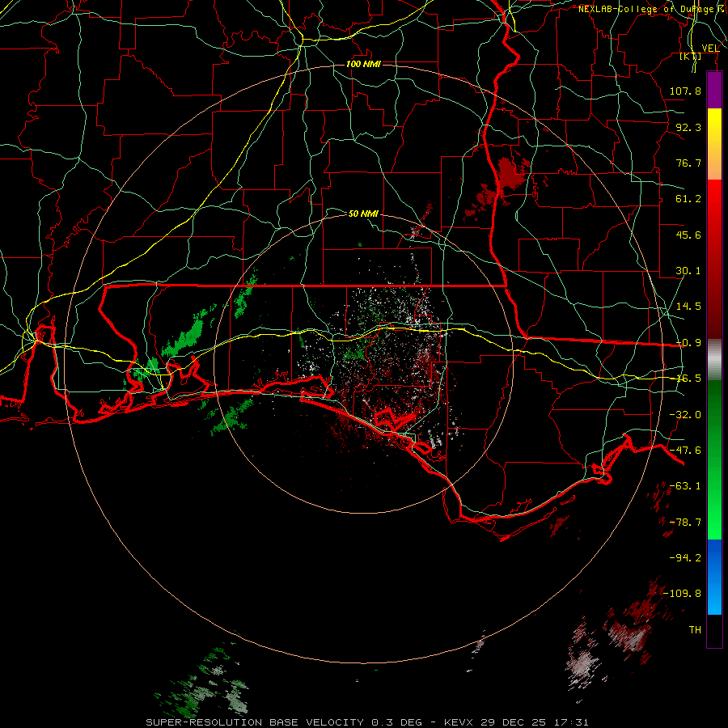The width and height of the screenshot is (728, 728).
Task: Click the Super-Resolution Base Velocity caption text
Action: tap(367, 722)
